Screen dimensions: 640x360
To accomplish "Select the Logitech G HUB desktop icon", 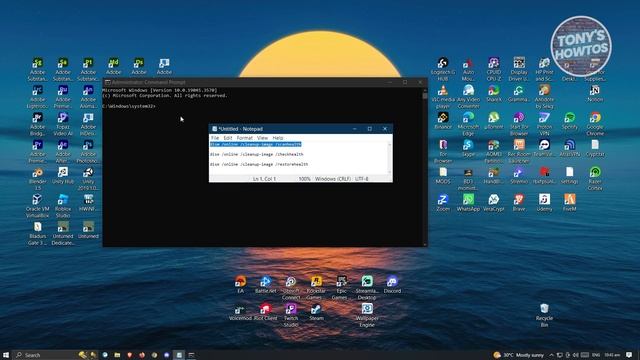I will (443, 69).
